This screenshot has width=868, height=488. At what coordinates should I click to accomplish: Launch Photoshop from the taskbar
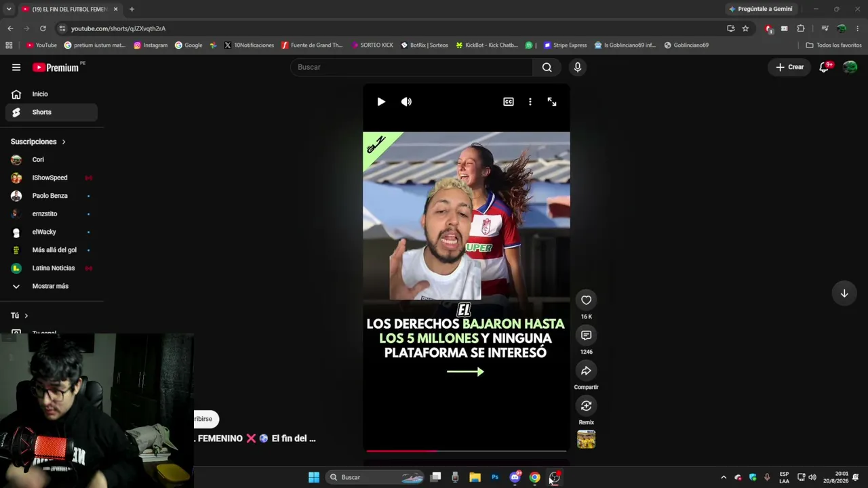click(495, 477)
